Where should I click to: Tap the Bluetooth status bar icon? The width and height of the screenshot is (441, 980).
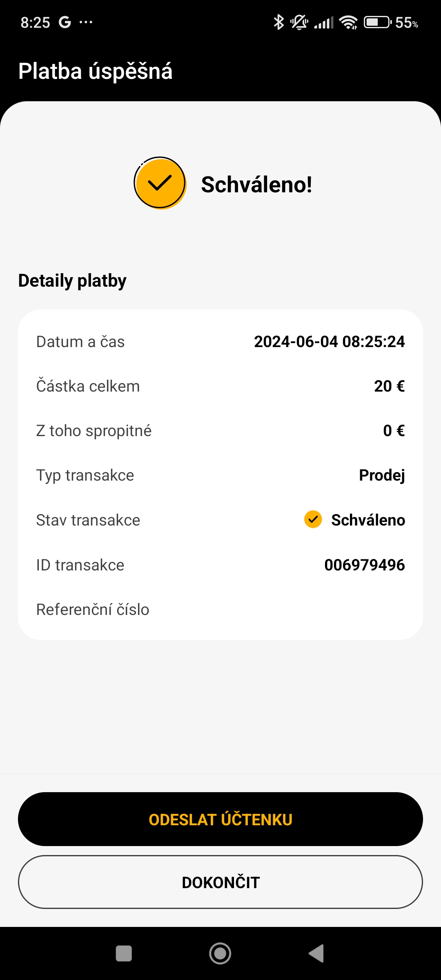point(278,22)
